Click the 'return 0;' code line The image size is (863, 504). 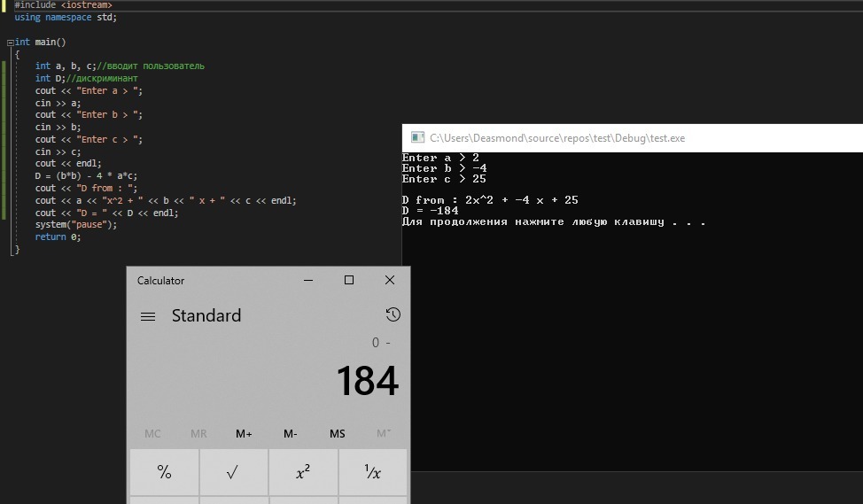click(x=58, y=236)
